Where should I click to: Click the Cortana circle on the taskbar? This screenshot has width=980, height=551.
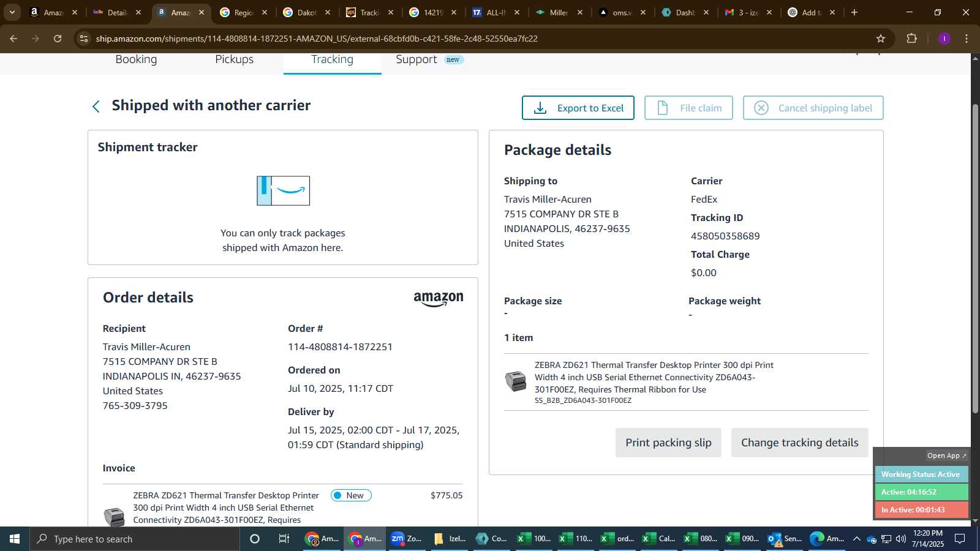[255, 539]
